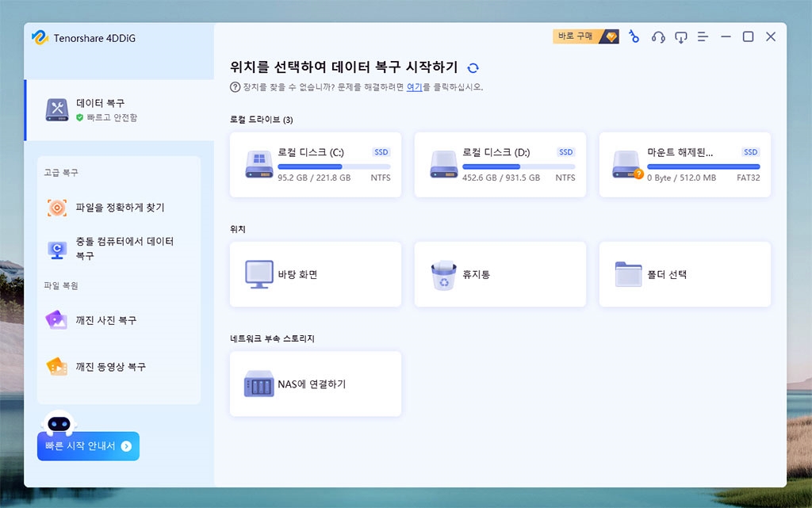Maximize the 4DDiG window
812x508 pixels.
point(748,36)
